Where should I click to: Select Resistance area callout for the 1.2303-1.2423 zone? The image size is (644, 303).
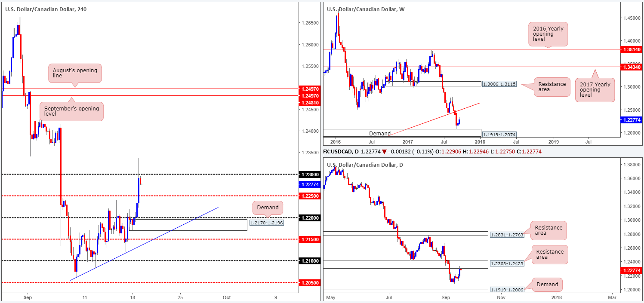pos(549,254)
